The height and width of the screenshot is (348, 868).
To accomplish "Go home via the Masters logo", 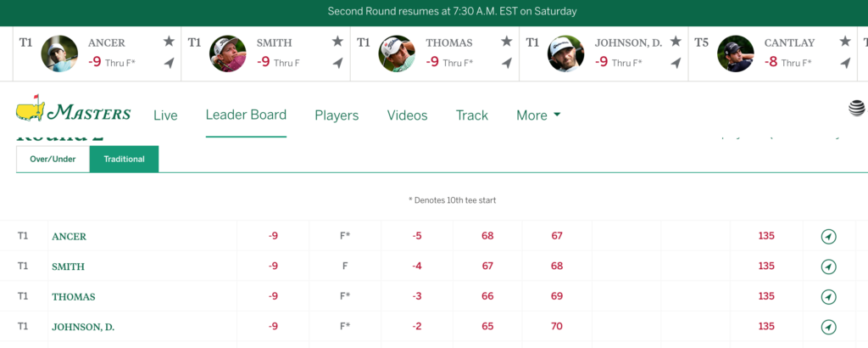I will click(74, 108).
